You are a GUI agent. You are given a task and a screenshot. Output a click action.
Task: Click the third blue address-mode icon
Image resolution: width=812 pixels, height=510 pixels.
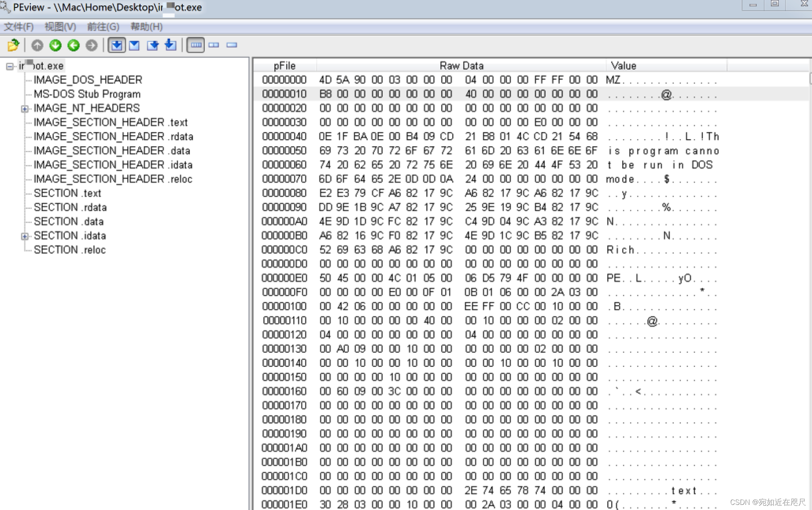(153, 45)
